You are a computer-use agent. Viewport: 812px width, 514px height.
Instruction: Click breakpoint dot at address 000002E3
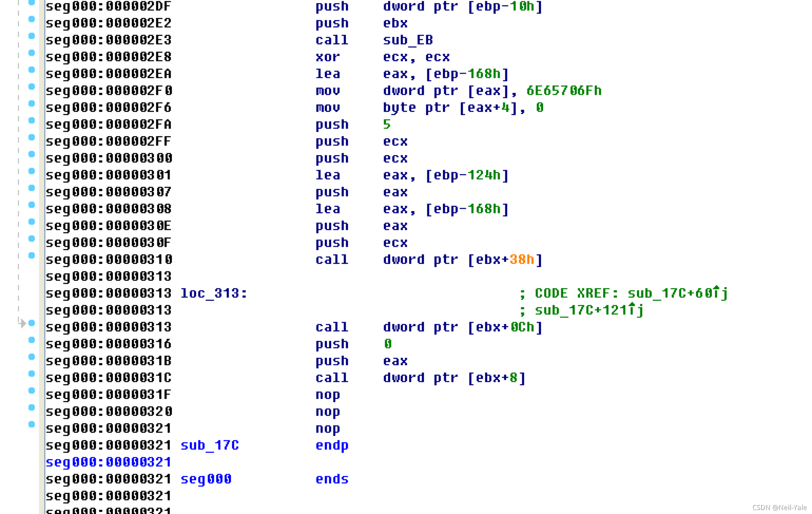(x=31, y=36)
